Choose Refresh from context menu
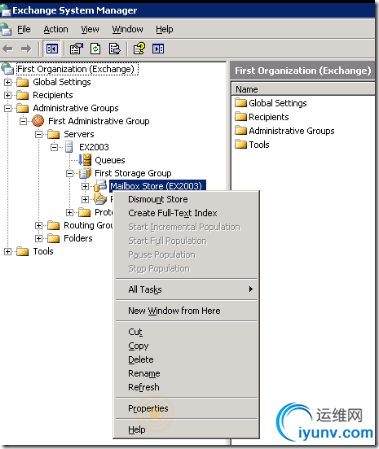 [x=187, y=387]
